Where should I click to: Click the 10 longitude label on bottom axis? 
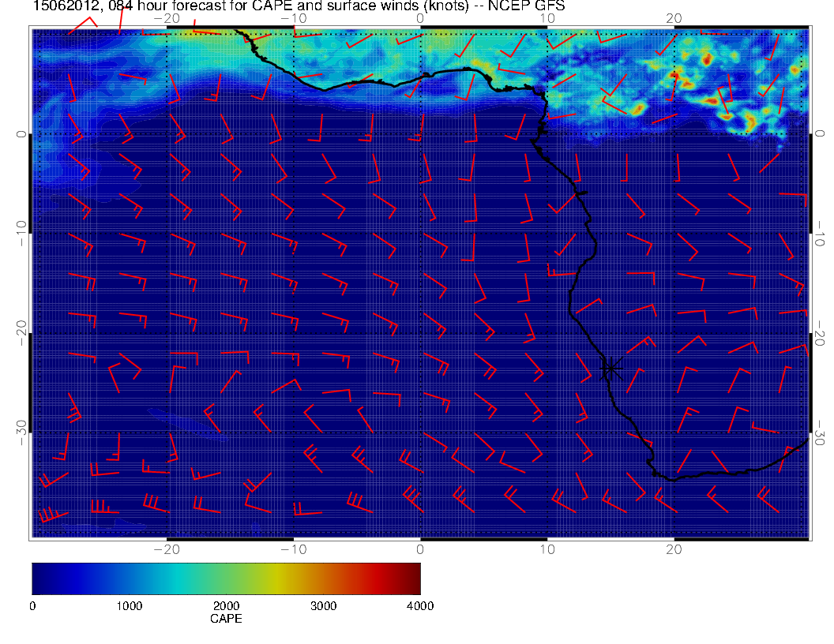547,549
